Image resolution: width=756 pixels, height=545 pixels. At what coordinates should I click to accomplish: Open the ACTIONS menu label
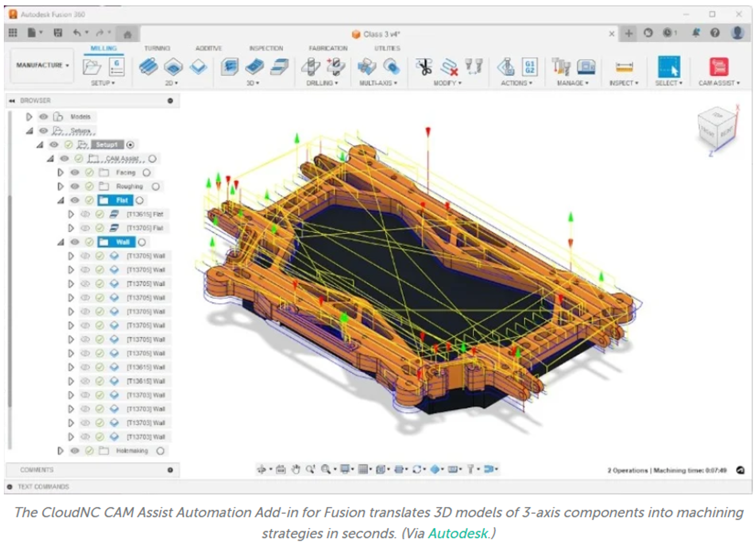516,83
